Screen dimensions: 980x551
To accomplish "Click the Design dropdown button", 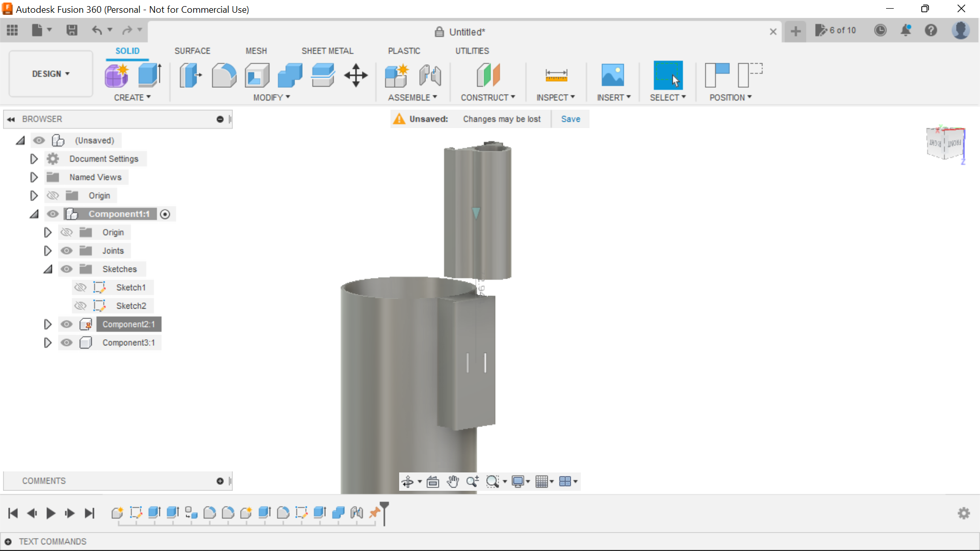I will tap(51, 73).
